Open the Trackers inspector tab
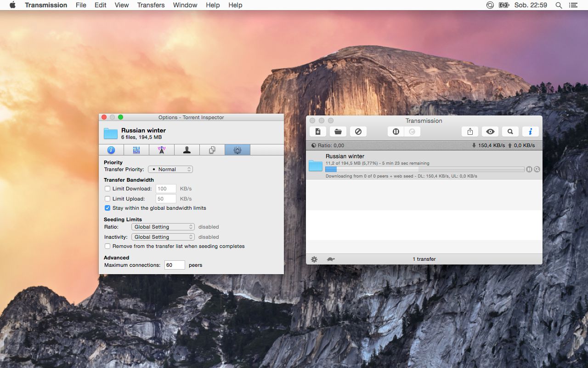588x368 pixels. [162, 150]
